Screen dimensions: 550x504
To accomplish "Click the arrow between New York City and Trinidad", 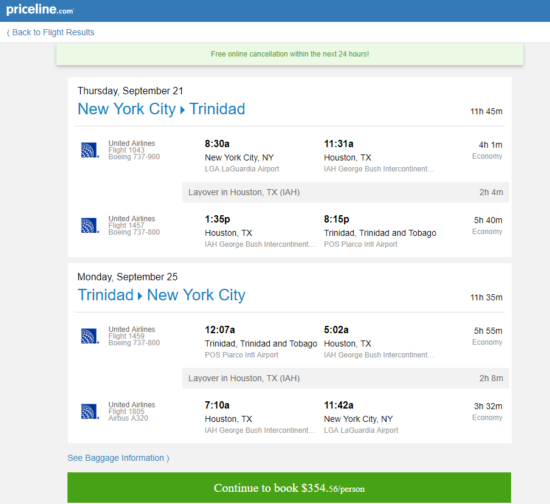I will click(x=182, y=110).
